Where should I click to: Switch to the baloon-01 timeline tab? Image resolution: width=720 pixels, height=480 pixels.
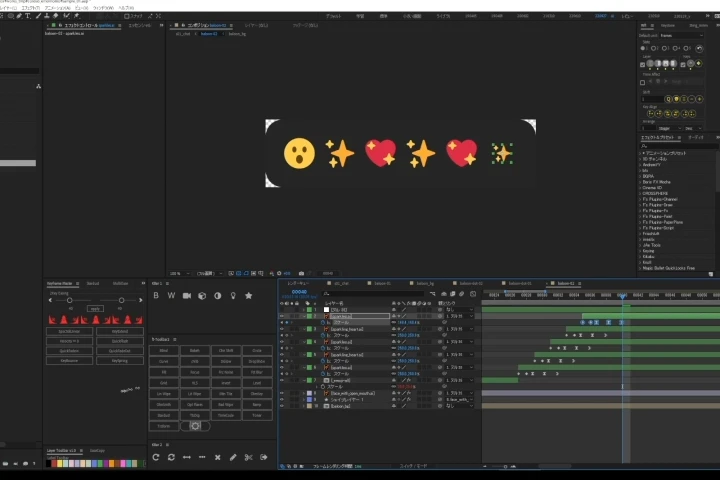tap(382, 283)
